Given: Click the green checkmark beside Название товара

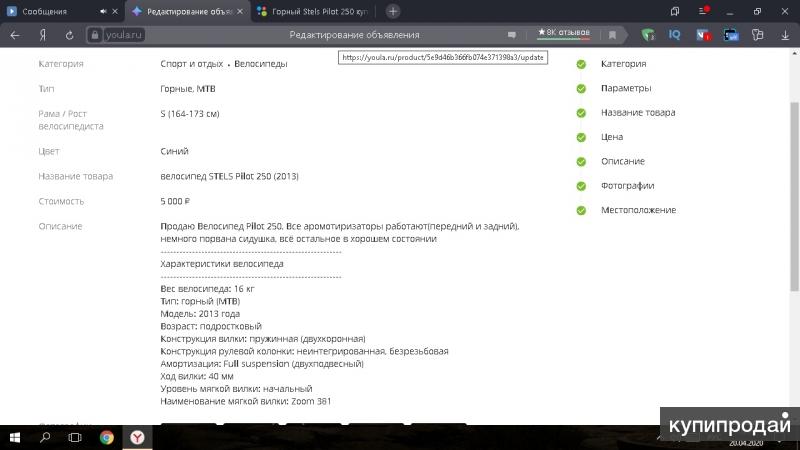Looking at the screenshot, I should click(581, 113).
